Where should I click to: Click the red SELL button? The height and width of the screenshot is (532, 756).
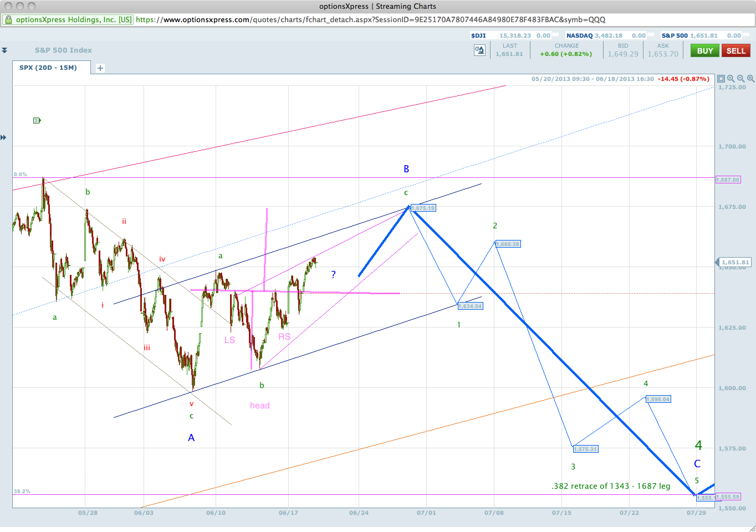(x=736, y=50)
